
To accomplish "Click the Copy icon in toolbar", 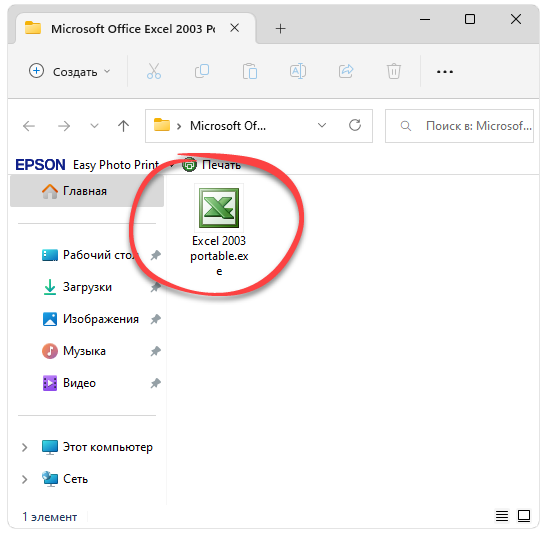I will pyautogui.click(x=202, y=71).
